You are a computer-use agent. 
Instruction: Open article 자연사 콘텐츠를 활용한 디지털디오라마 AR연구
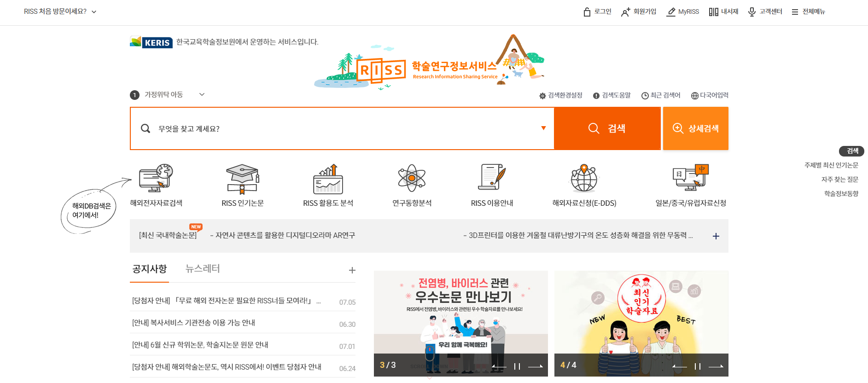pos(283,235)
